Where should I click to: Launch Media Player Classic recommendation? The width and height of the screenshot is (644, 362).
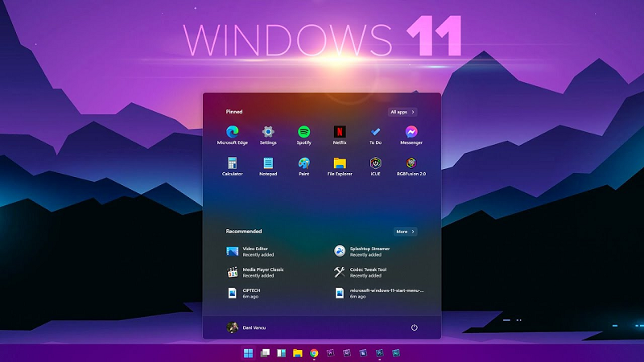(255, 273)
